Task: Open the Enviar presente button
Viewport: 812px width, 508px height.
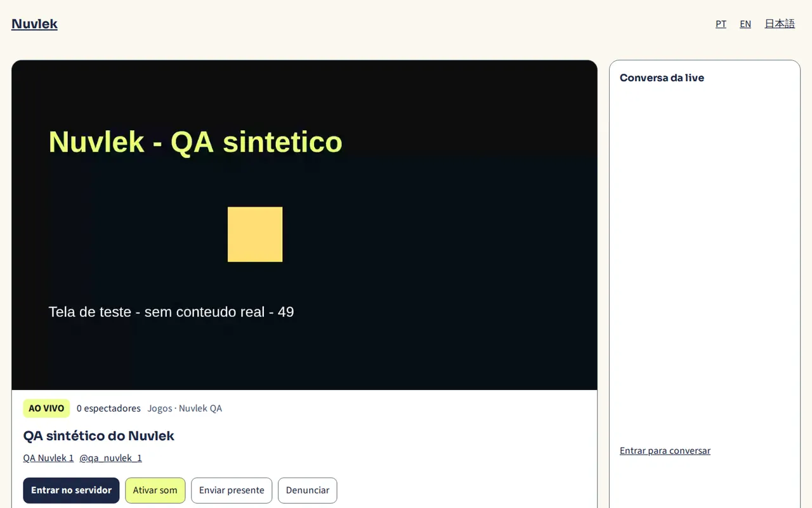Action: 232,490
